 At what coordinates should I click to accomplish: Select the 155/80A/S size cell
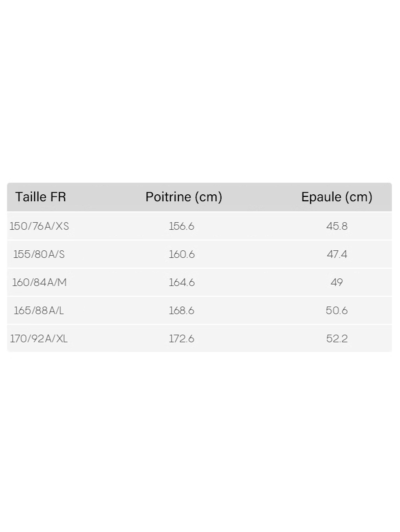(x=39, y=254)
